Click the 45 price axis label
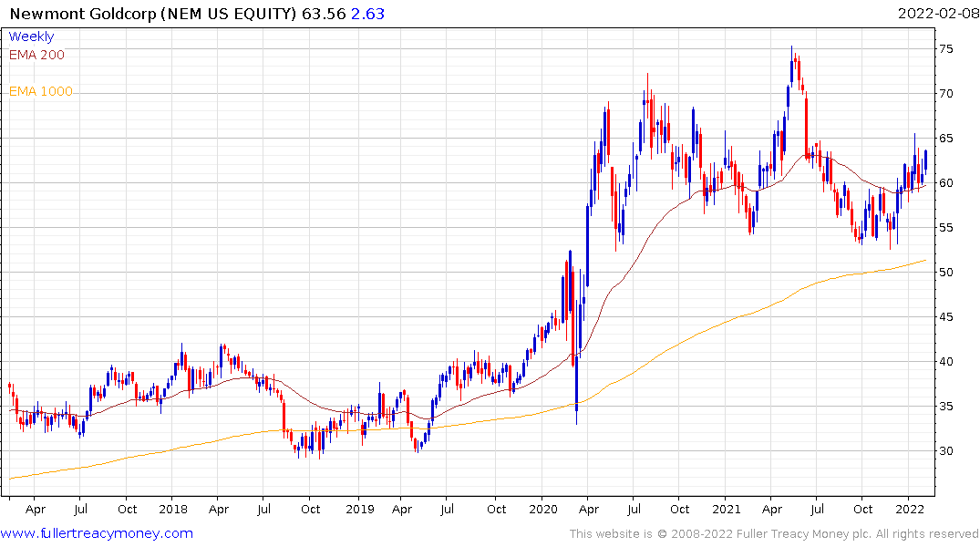The image size is (980, 547). 945,317
